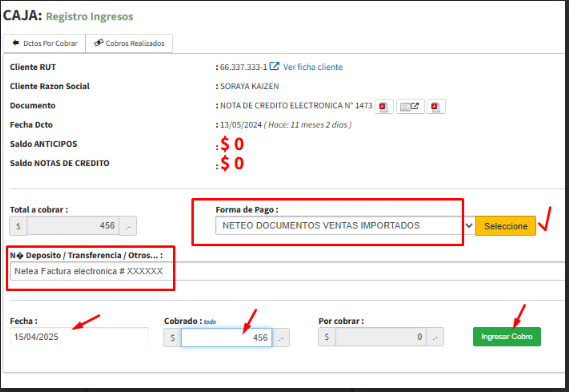The image size is (569, 392).
Task: Select the client name SORAYA KAIZEN text
Action: click(250, 86)
